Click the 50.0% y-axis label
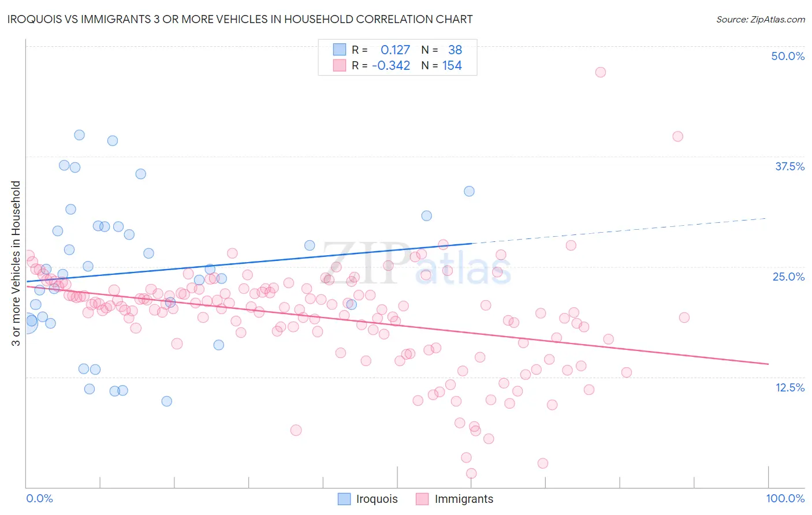 [788, 56]
